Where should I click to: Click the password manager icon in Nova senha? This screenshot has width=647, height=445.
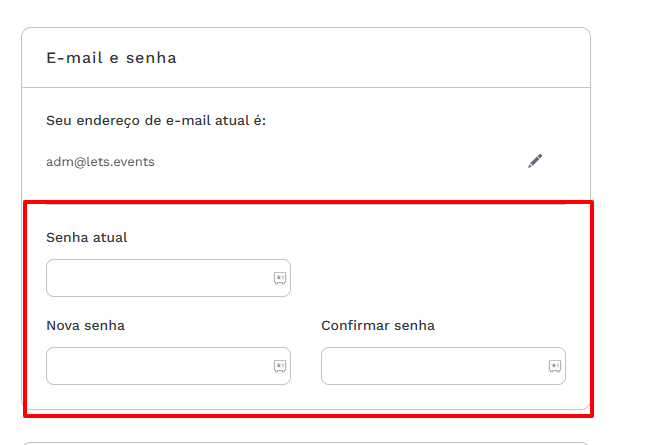280,366
